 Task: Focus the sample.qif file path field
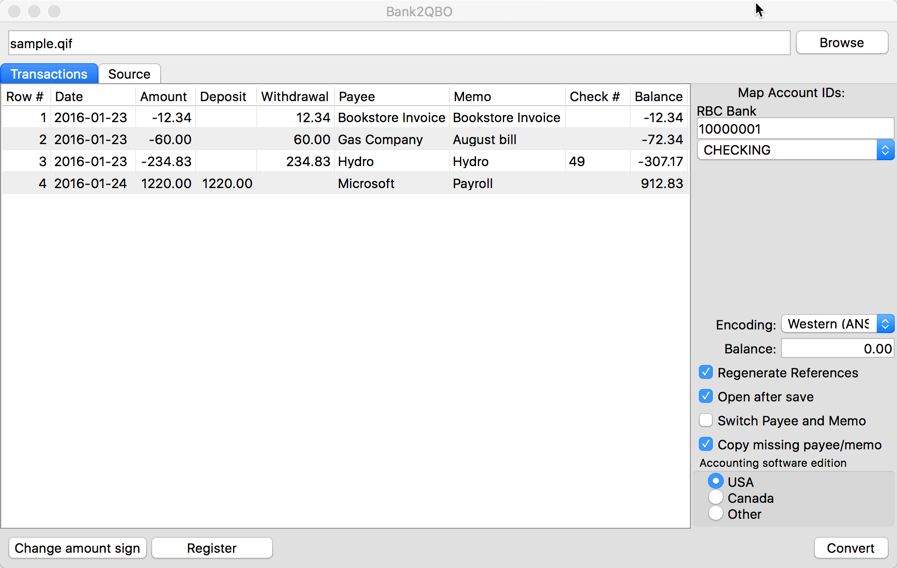click(399, 43)
